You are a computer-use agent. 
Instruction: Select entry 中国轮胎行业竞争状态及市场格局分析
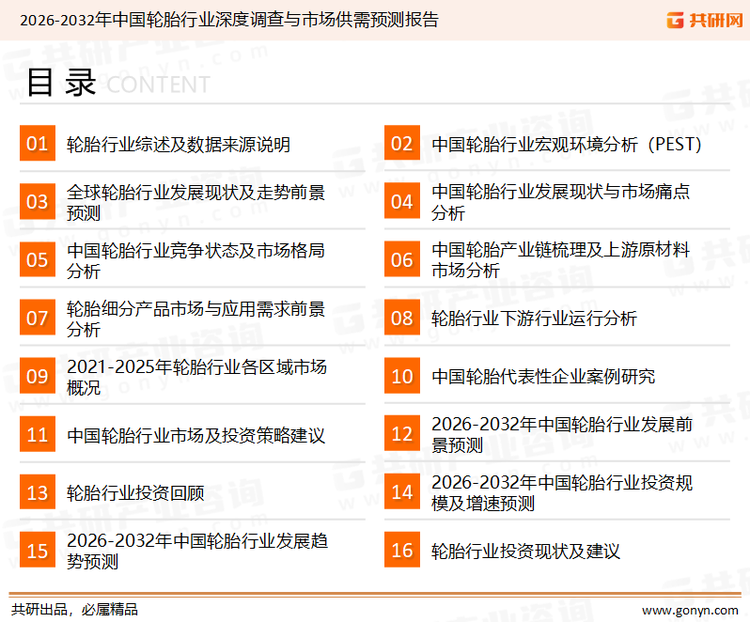196,260
